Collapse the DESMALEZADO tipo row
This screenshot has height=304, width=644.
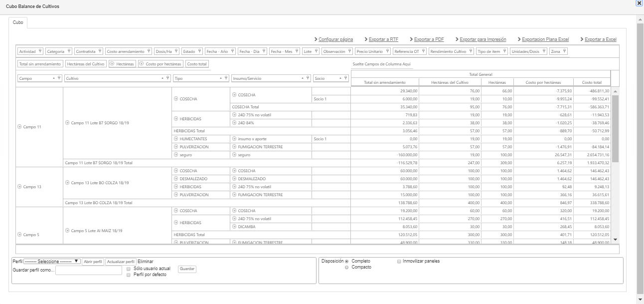pyautogui.click(x=175, y=179)
